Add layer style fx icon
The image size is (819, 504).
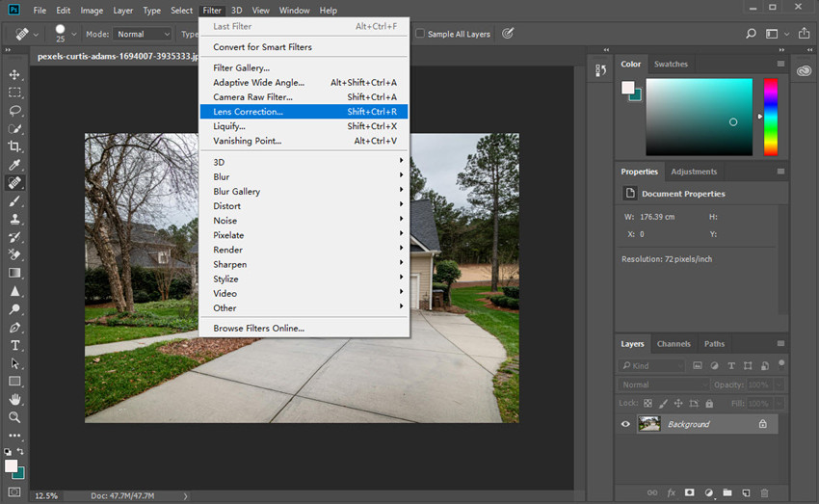(x=672, y=492)
